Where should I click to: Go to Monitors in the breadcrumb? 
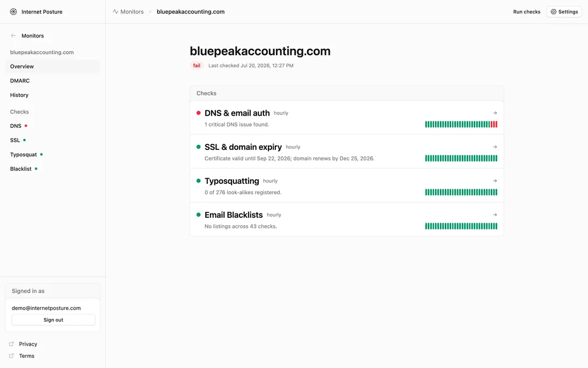(x=132, y=12)
